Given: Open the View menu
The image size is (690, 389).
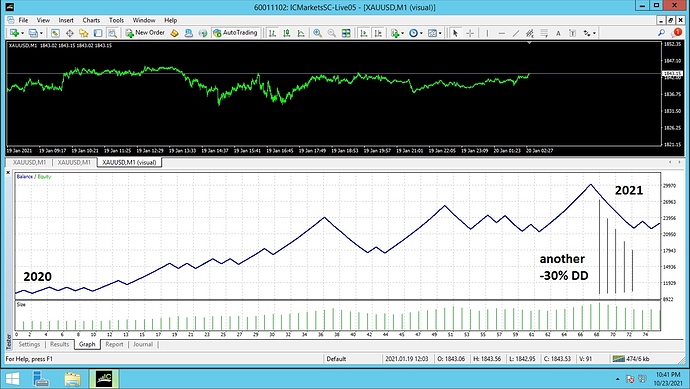Looking at the screenshot, I should click(43, 20).
